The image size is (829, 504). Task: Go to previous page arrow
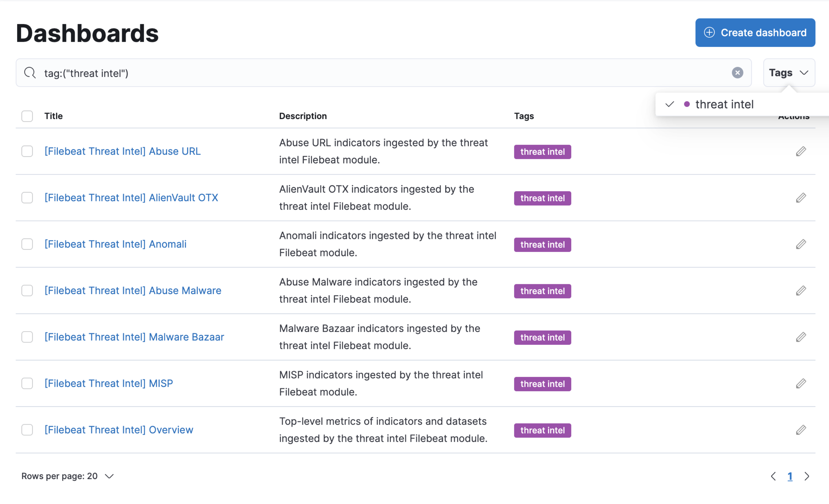(773, 476)
